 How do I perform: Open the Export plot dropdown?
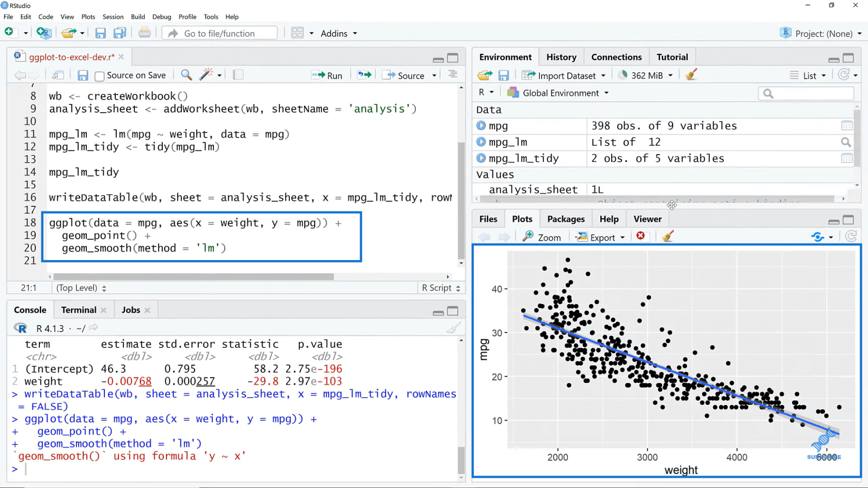coord(600,237)
